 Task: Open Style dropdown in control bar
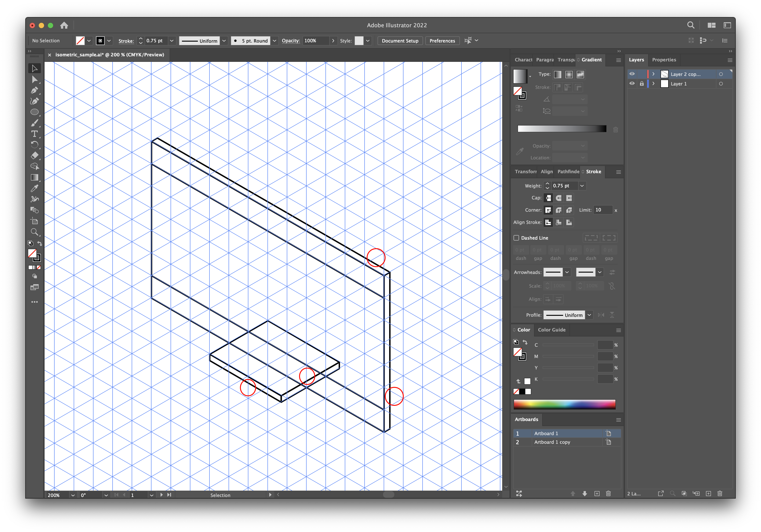(x=368, y=41)
